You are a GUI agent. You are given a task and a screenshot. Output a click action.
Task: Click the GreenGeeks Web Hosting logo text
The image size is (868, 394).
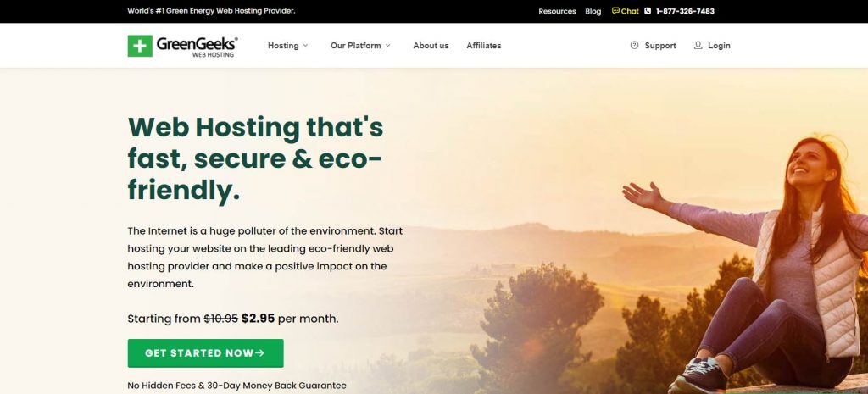coord(197,47)
